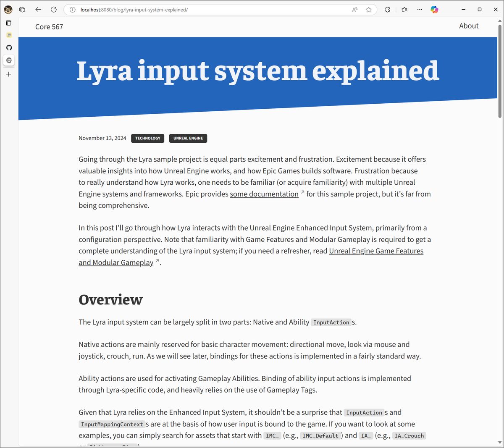Click the 'and Modular Gameplay' link text
The height and width of the screenshot is (448, 504).
click(x=116, y=262)
